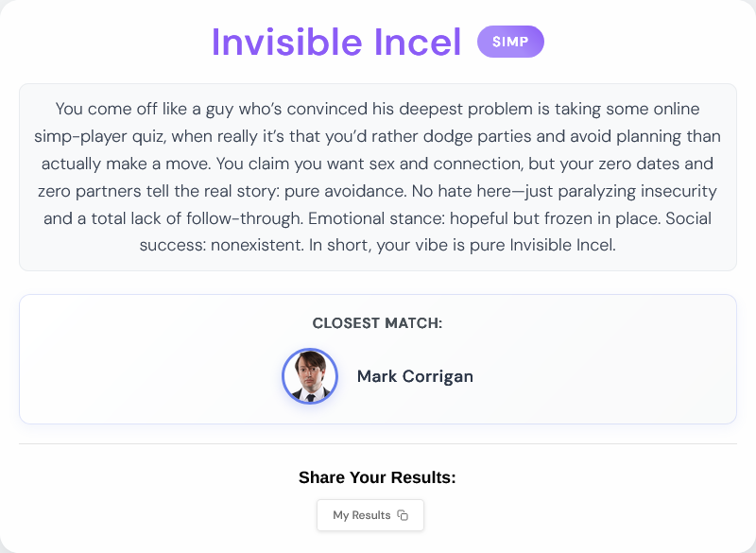The height and width of the screenshot is (553, 756).
Task: Select the Mark Corrigan name text
Action: tap(415, 376)
